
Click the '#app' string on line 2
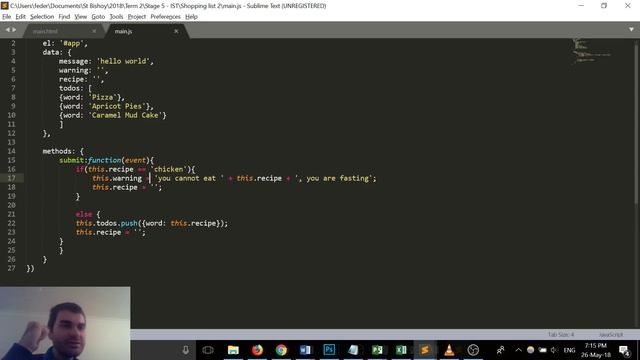coord(71,43)
